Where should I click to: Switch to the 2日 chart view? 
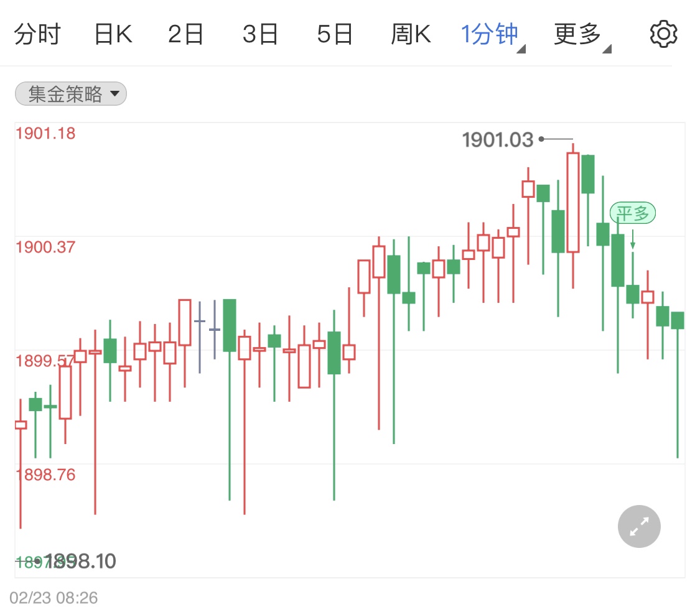pyautogui.click(x=186, y=34)
